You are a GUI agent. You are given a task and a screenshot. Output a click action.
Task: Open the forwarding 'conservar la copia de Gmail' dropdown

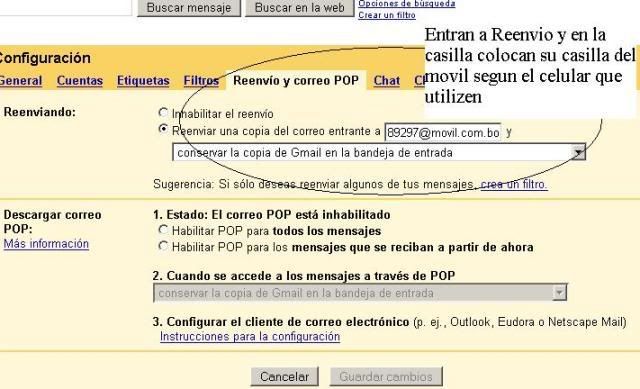coord(379,152)
